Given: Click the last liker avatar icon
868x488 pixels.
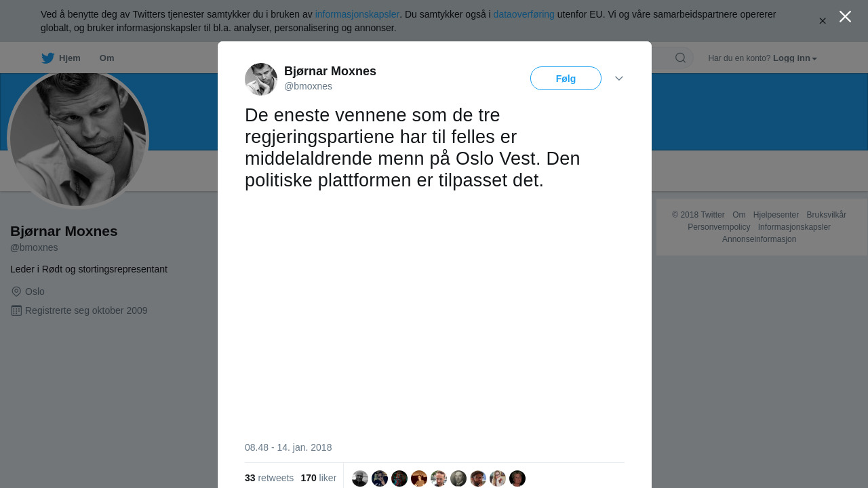Looking at the screenshot, I should (517, 479).
